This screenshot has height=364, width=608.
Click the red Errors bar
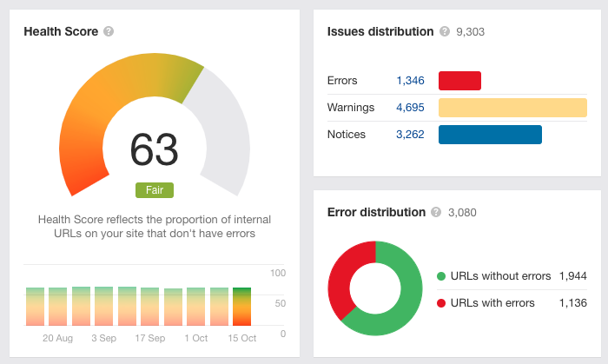[459, 81]
